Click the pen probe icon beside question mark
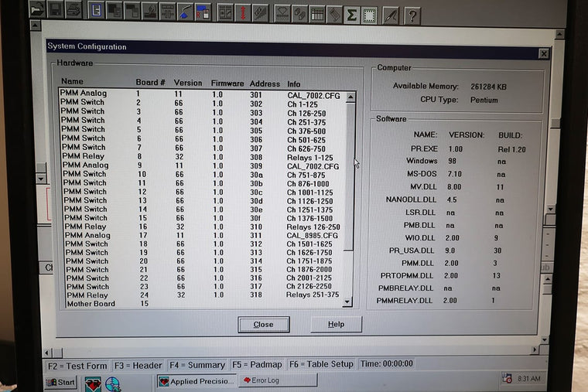The height and width of the screenshot is (392, 588). pyautogui.click(x=391, y=16)
